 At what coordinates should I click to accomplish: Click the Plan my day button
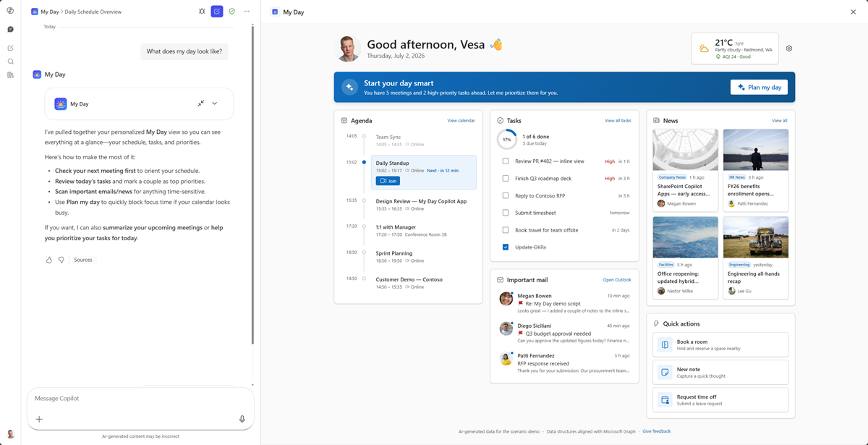[759, 88]
